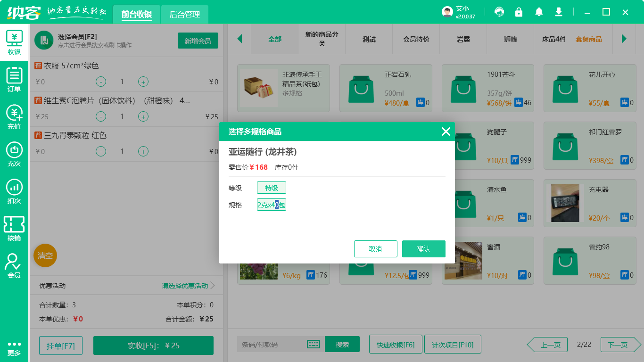The width and height of the screenshot is (644, 362).
Task: Click the lock screen icon in title bar
Action: pos(519,12)
